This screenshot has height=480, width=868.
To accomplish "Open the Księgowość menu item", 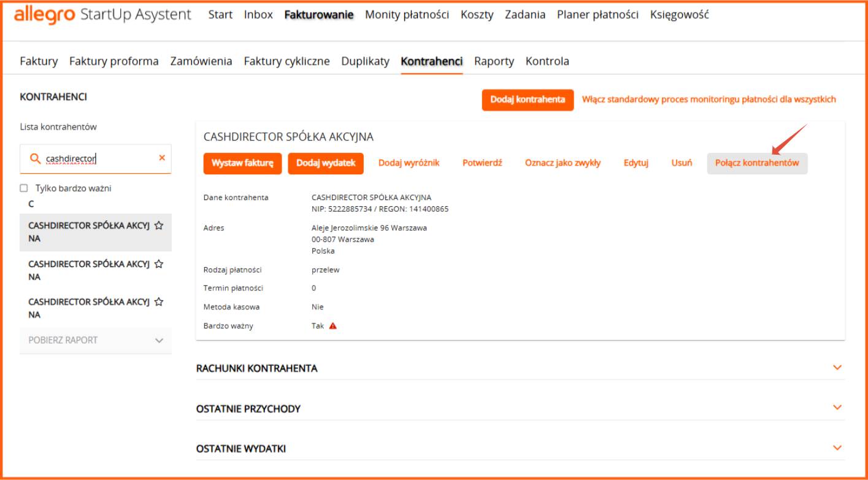I will click(680, 15).
